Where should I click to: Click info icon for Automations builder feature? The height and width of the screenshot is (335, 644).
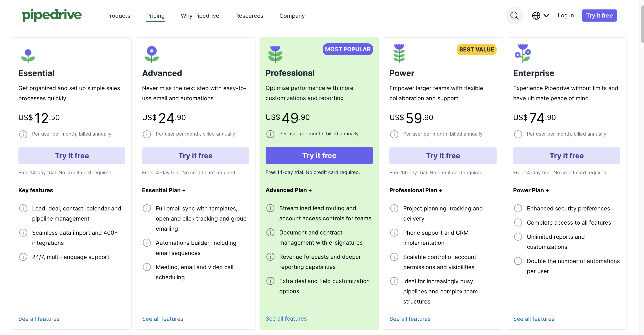(x=147, y=243)
